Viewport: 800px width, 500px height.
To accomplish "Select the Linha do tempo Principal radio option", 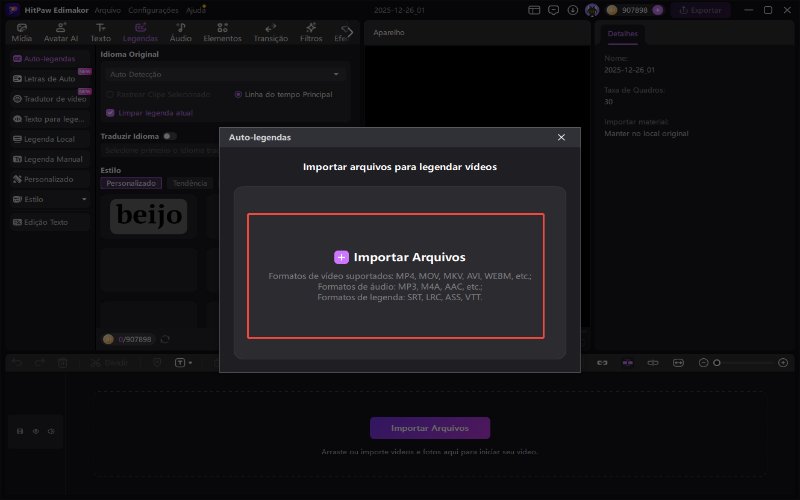I will [238, 94].
